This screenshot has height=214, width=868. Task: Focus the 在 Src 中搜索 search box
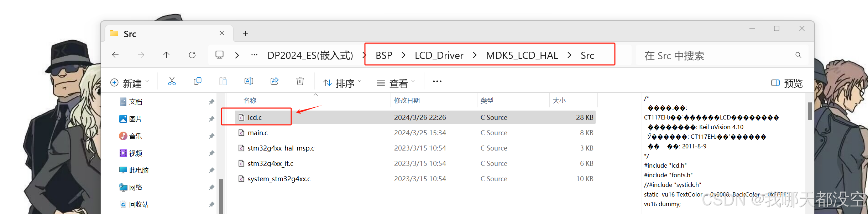pyautogui.click(x=722, y=55)
